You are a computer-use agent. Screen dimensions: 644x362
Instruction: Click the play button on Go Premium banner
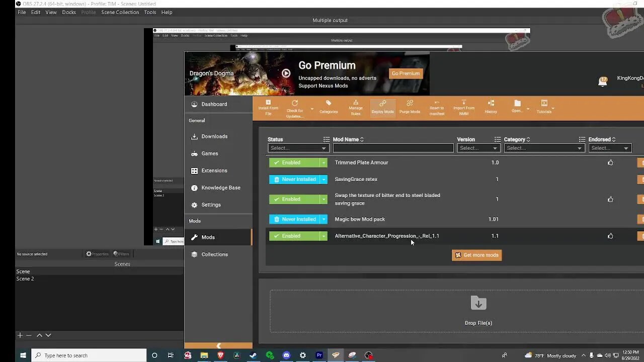pyautogui.click(x=286, y=73)
